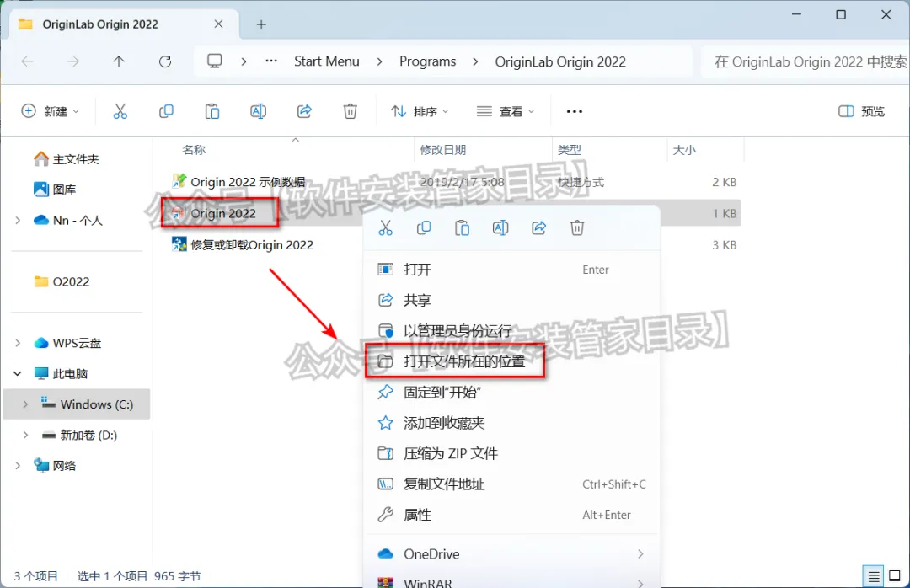This screenshot has height=588, width=910.
Task: Click the Start Menu breadcrumb
Action: tap(327, 61)
